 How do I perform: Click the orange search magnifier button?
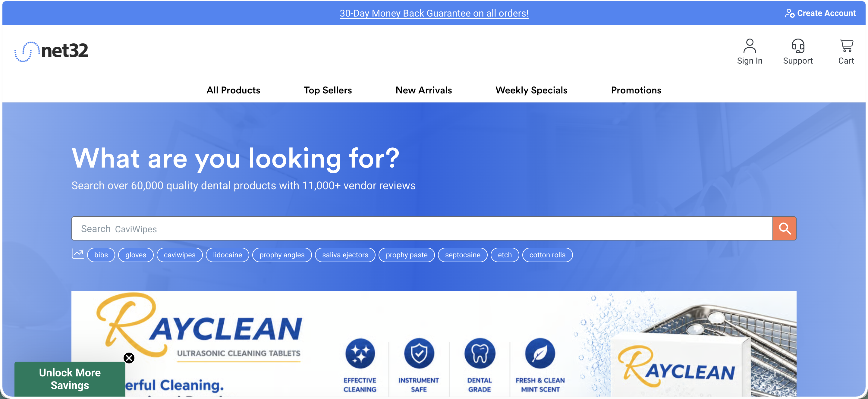pyautogui.click(x=784, y=228)
